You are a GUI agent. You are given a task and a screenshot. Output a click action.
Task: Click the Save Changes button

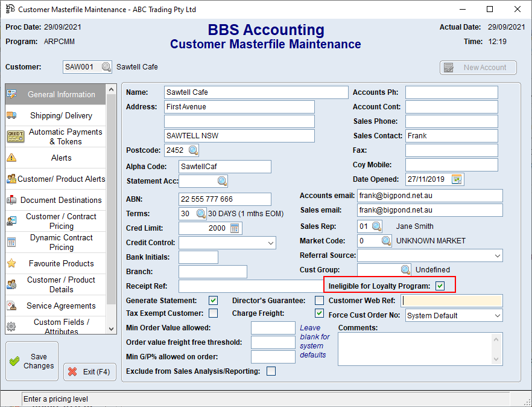coord(31,361)
